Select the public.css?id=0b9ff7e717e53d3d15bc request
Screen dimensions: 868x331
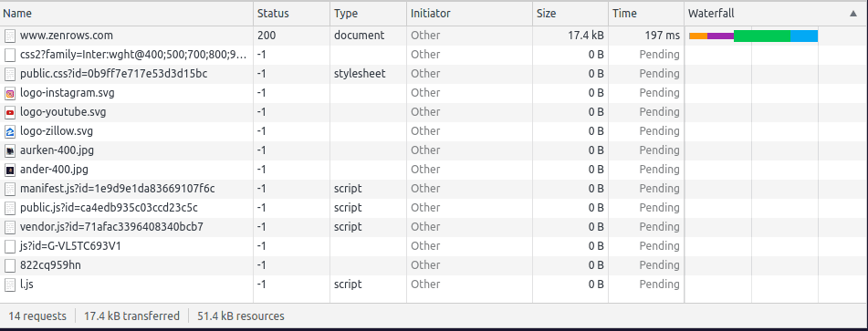(113, 74)
